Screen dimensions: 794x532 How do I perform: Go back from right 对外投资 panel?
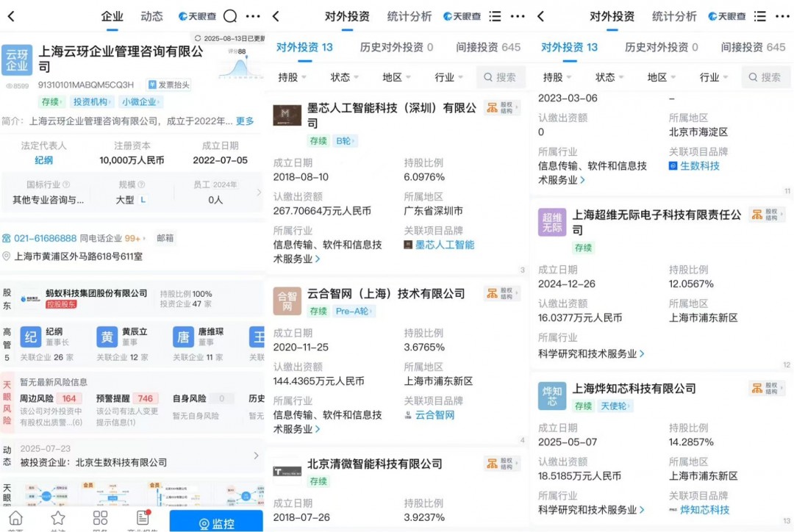(x=541, y=16)
